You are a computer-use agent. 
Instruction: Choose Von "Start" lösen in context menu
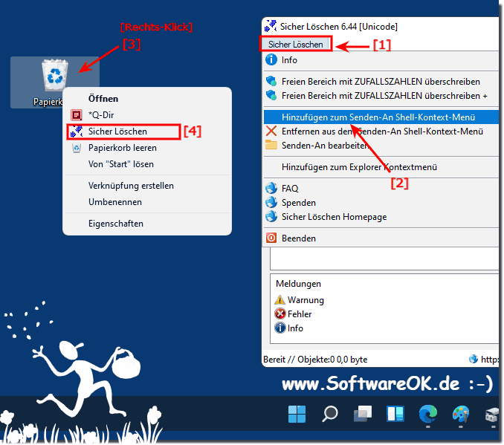click(x=147, y=164)
